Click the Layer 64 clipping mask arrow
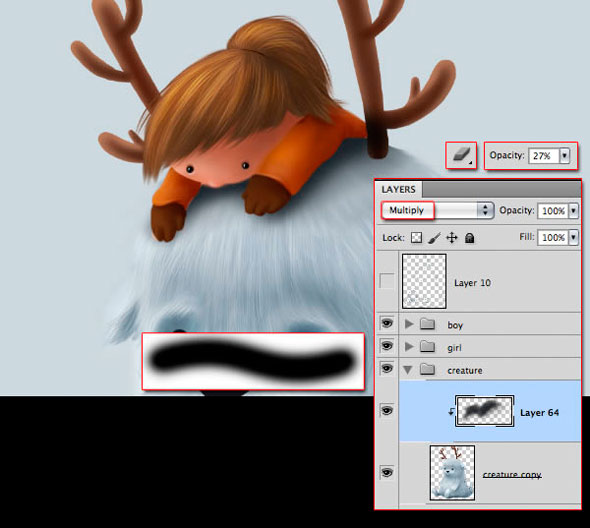 pos(451,412)
